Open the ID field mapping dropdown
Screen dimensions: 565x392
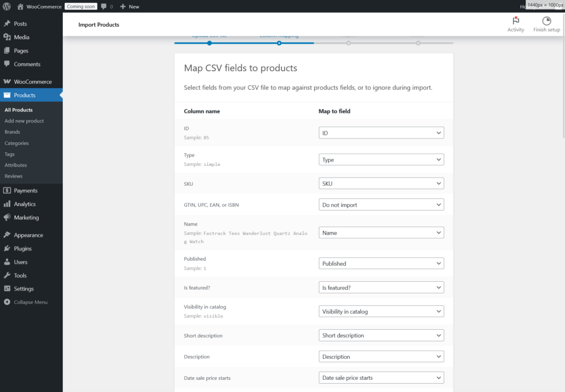point(381,132)
